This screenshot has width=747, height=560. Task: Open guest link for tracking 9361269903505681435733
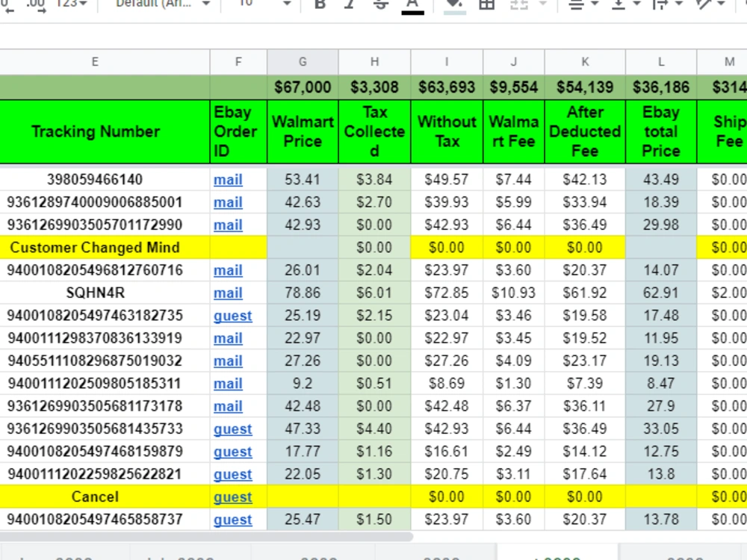(x=232, y=429)
